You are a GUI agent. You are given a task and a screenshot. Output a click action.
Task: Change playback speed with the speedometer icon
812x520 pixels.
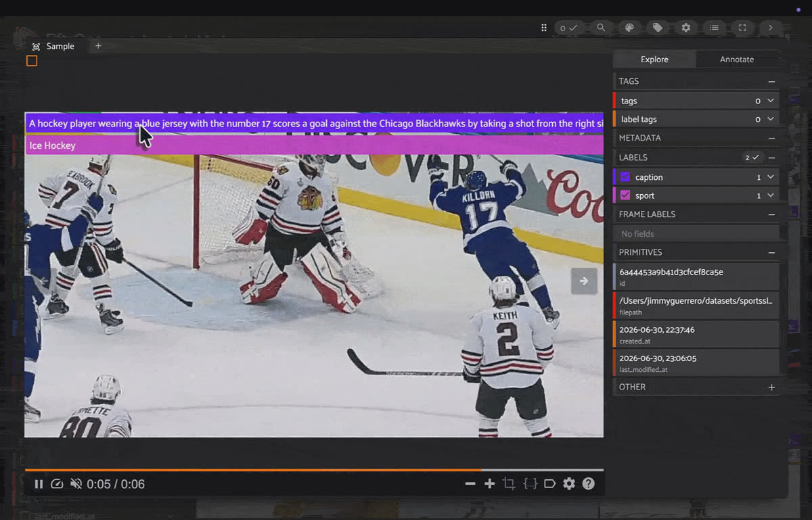pyautogui.click(x=57, y=484)
